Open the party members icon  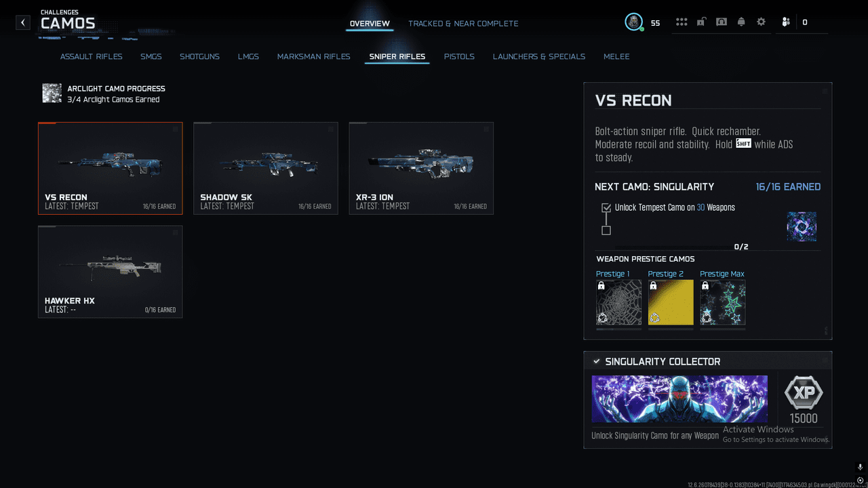(785, 22)
